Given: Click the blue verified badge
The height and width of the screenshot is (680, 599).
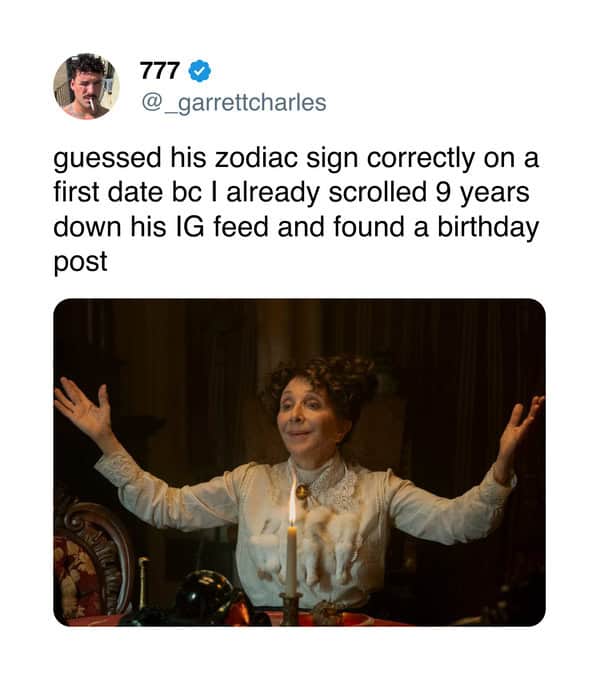Looking at the screenshot, I should [200, 71].
